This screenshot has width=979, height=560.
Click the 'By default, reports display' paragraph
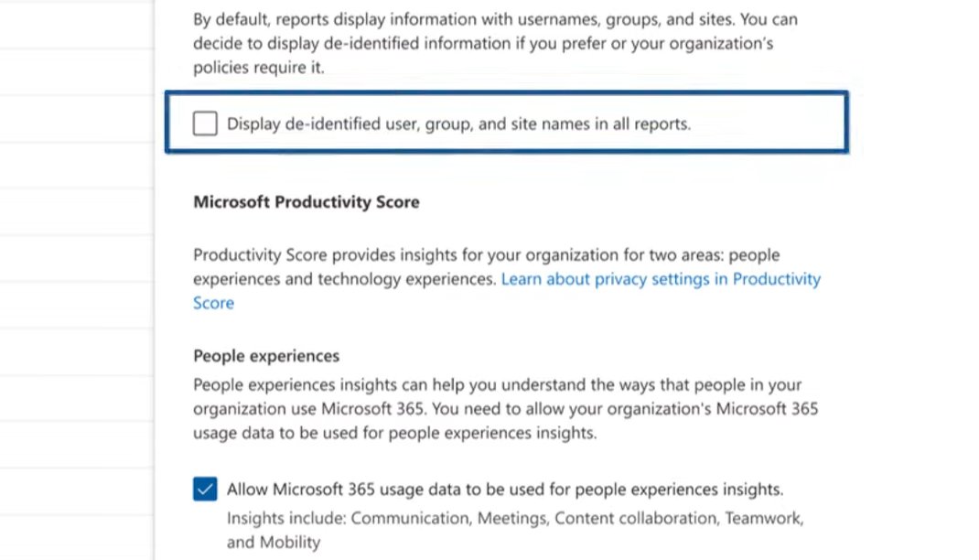494,19
